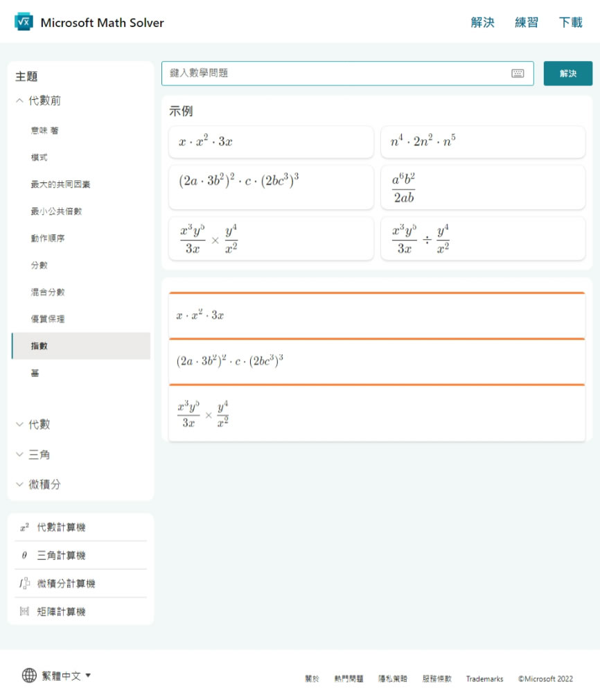Select 最小公共倍數 topic

coord(56,211)
